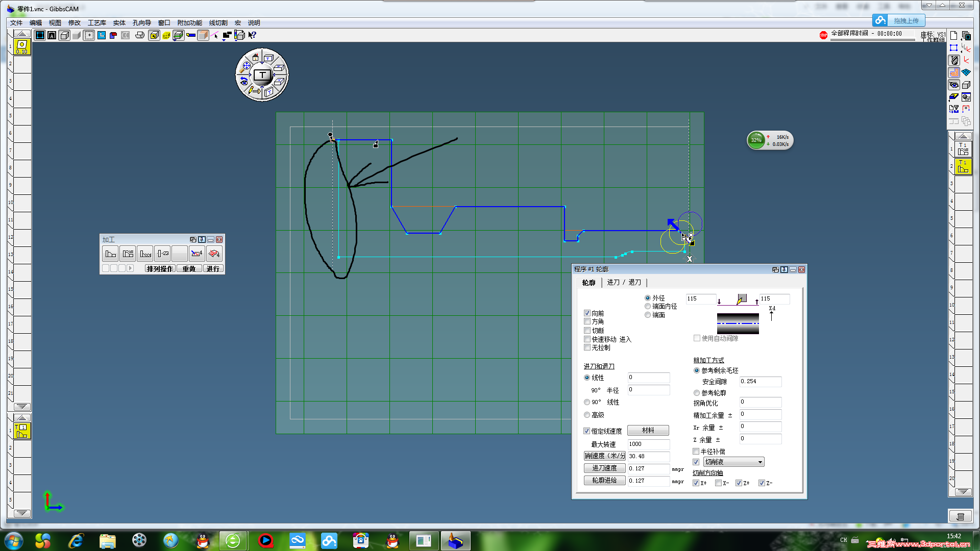Open Internet Explorer from the taskbar

click(x=76, y=541)
